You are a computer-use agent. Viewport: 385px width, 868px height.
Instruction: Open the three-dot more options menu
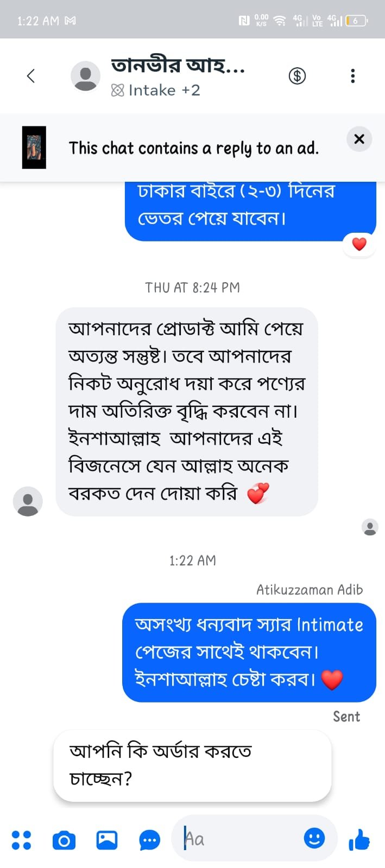pos(352,76)
